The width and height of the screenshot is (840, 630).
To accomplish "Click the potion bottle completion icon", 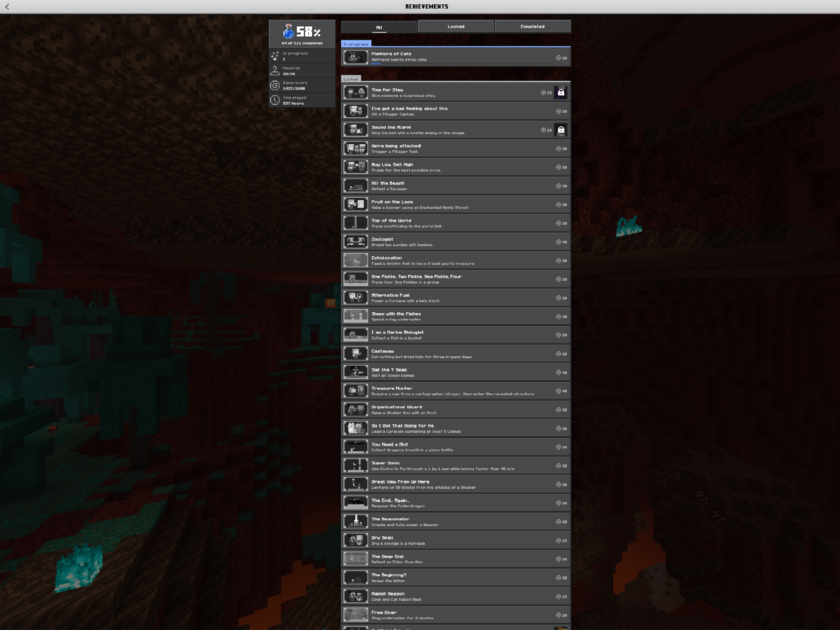I will (x=289, y=32).
